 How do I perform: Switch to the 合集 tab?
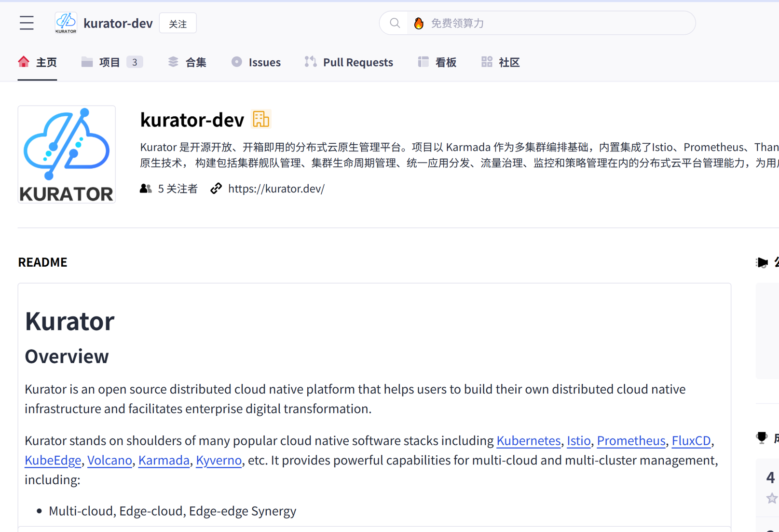(x=187, y=62)
